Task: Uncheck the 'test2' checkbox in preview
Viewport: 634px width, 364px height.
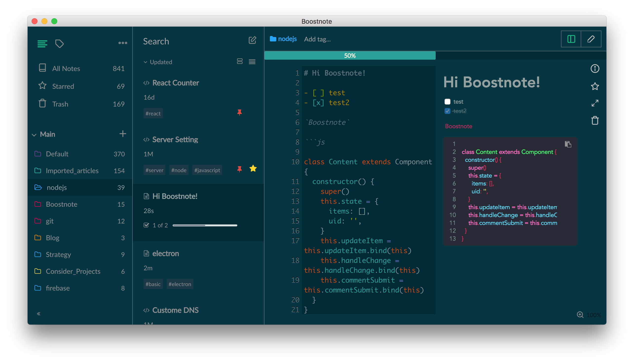Action: click(x=447, y=111)
